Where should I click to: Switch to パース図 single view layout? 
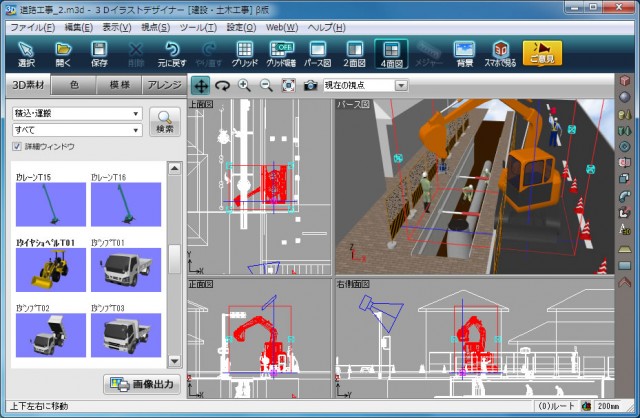318,53
